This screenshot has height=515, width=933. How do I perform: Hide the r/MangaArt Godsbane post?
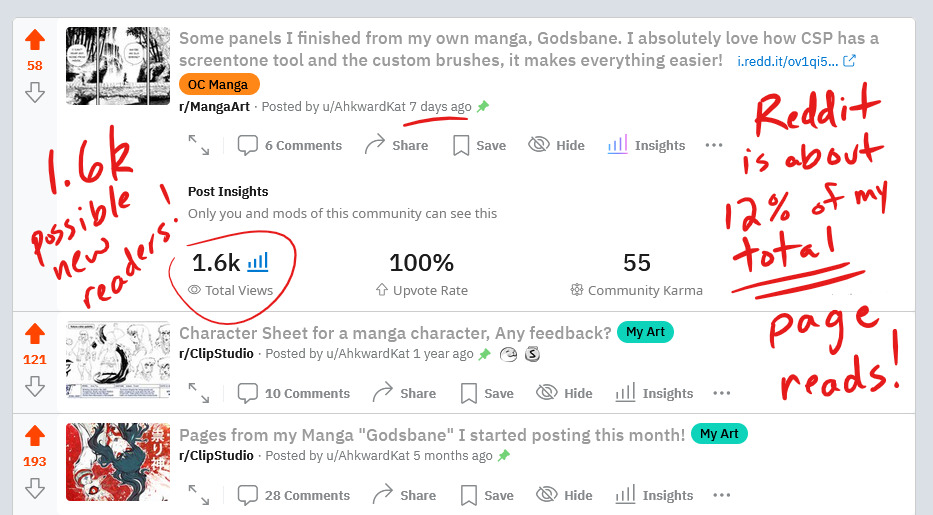tap(556, 145)
